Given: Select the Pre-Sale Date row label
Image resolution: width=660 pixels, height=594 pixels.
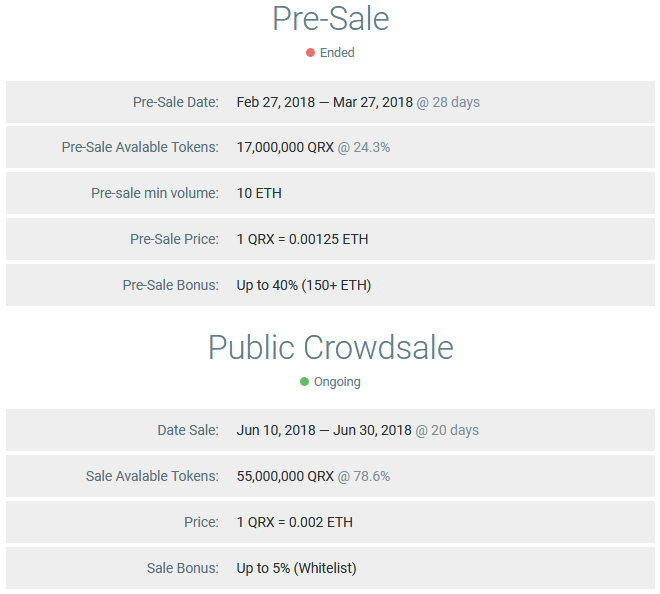Looking at the screenshot, I should coord(175,102).
